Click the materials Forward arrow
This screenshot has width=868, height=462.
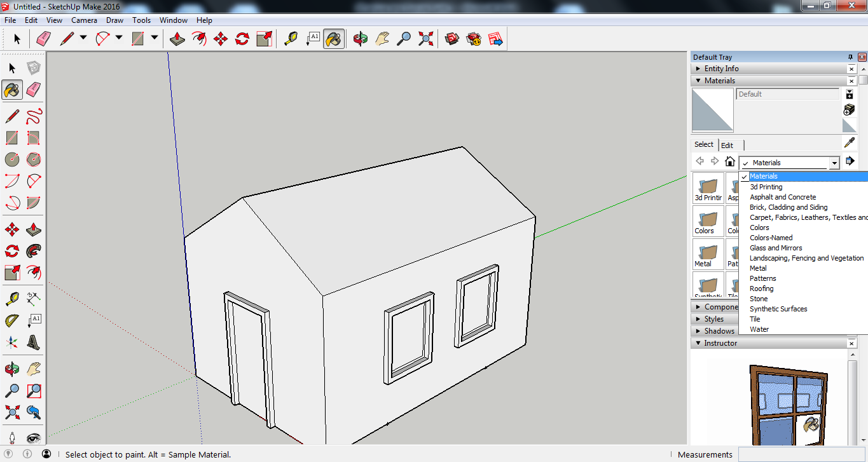715,161
